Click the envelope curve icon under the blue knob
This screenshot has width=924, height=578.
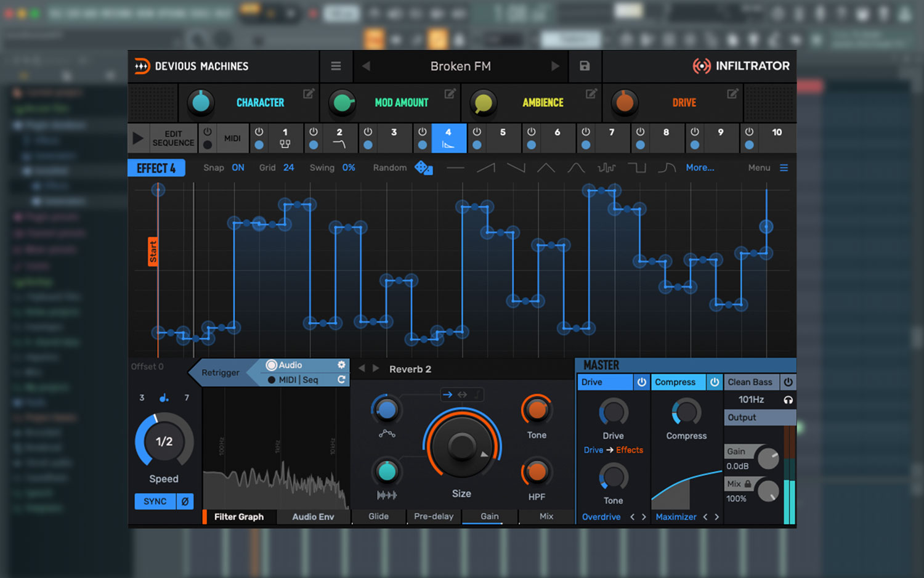click(387, 434)
